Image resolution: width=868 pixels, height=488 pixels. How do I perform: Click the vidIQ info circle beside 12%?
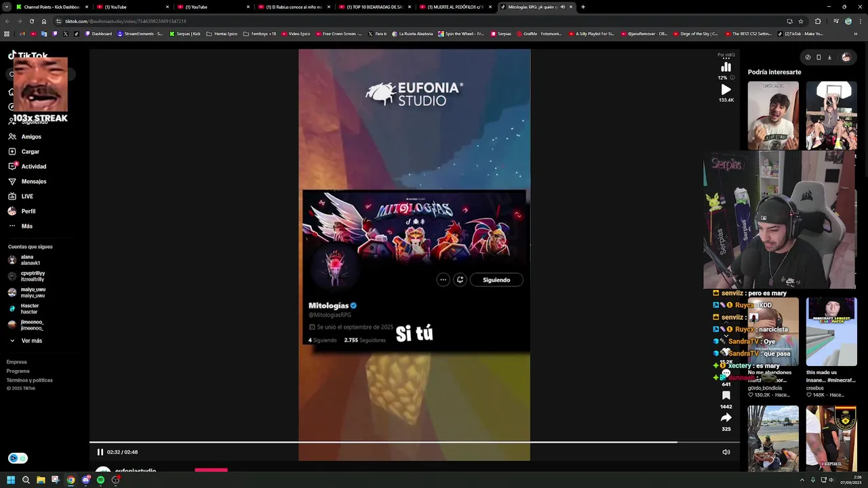pos(732,78)
